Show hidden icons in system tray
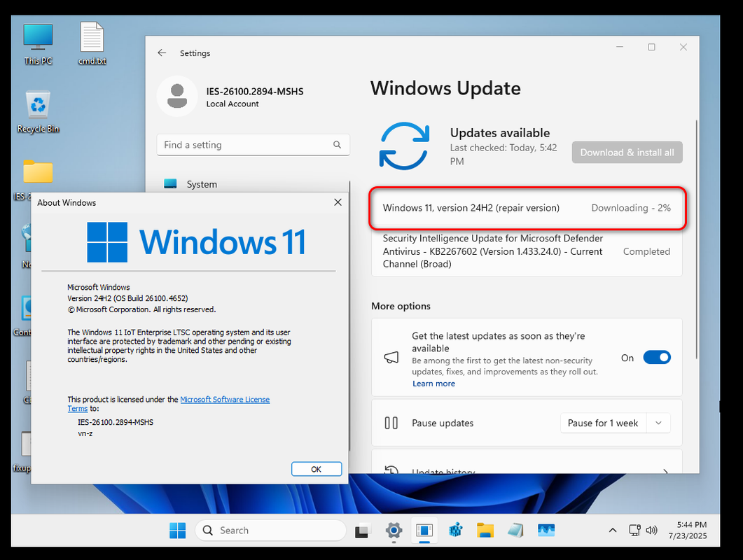 click(x=613, y=530)
